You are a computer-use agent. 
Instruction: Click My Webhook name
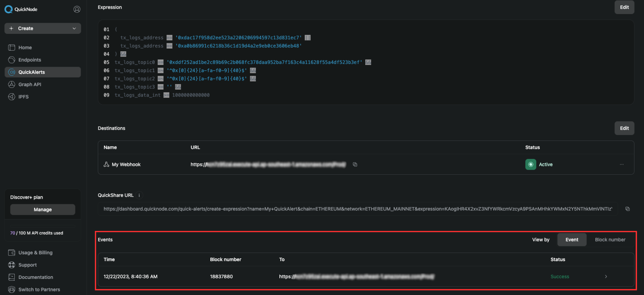pos(126,165)
